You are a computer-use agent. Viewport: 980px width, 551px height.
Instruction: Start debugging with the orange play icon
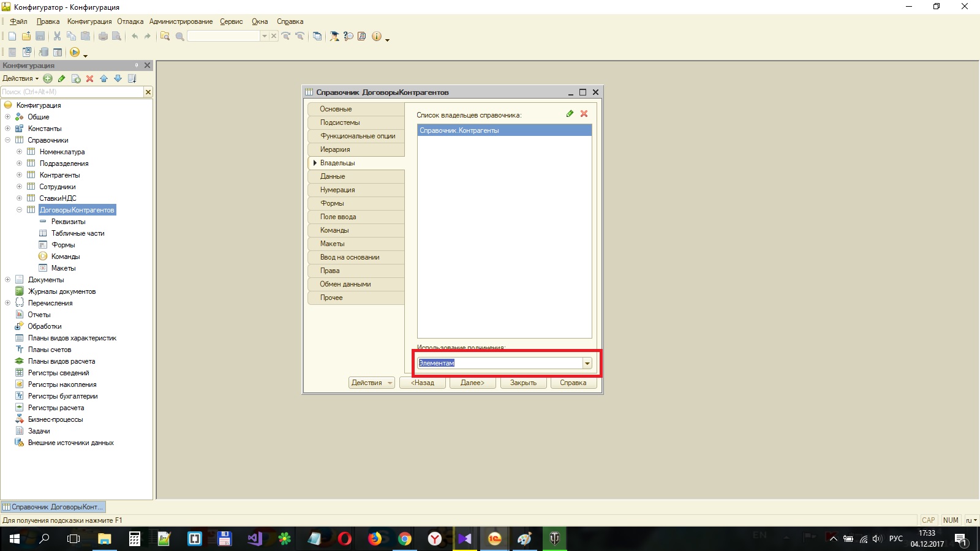75,52
